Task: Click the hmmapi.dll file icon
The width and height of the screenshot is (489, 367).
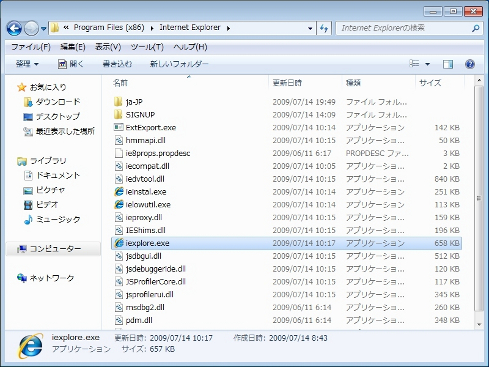Action: (119, 140)
